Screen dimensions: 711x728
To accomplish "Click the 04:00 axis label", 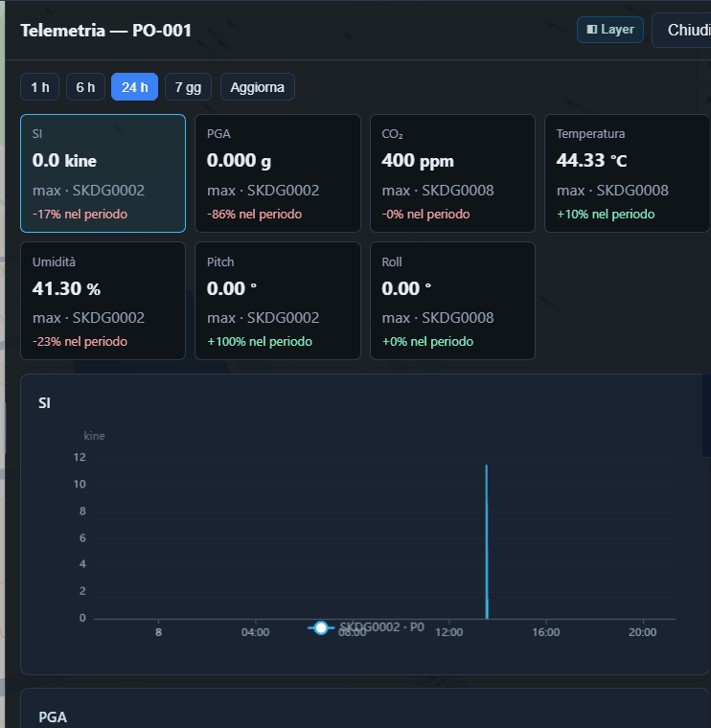I will click(x=256, y=632).
